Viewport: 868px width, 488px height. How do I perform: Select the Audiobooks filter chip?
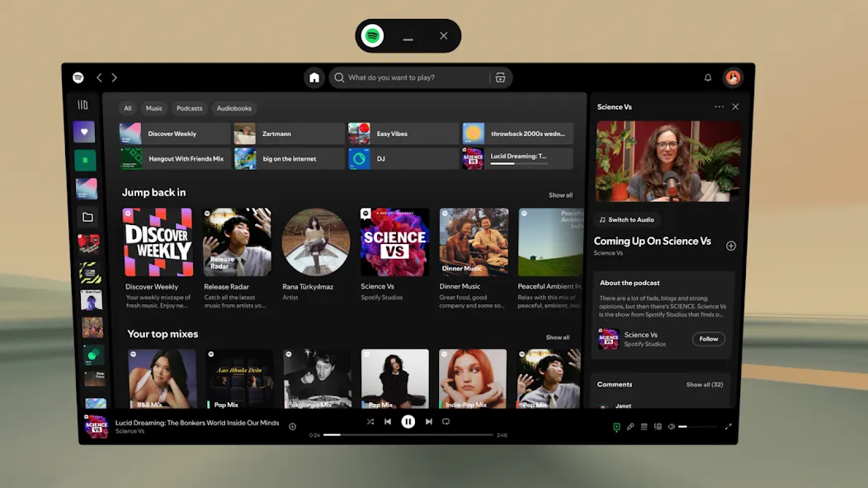234,109
